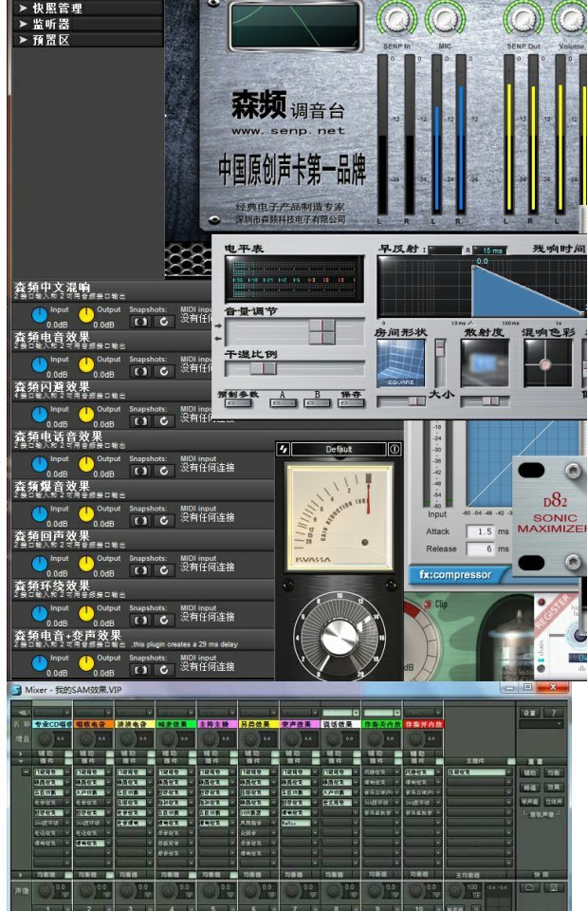The image size is (588, 911).
Task: Select the 喊麦效果 mixer channel label
Action: [x=175, y=724]
